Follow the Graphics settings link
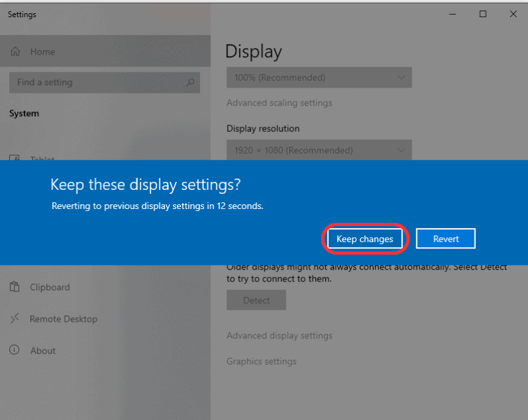The width and height of the screenshot is (528, 420). (x=261, y=361)
